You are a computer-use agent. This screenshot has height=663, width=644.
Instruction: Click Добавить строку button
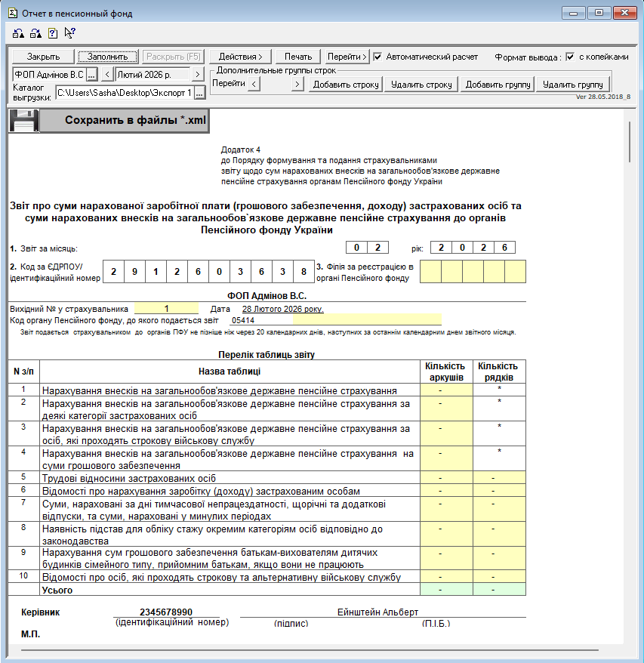coord(346,85)
